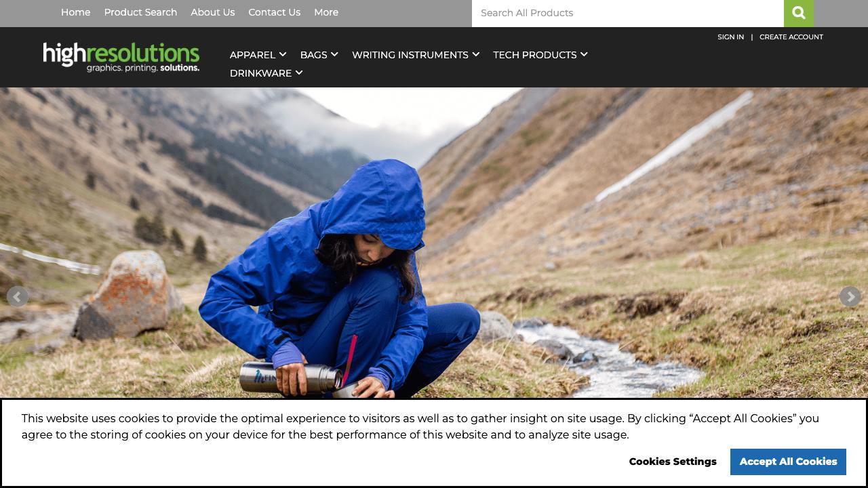Advance to next slide arrow

(x=850, y=296)
